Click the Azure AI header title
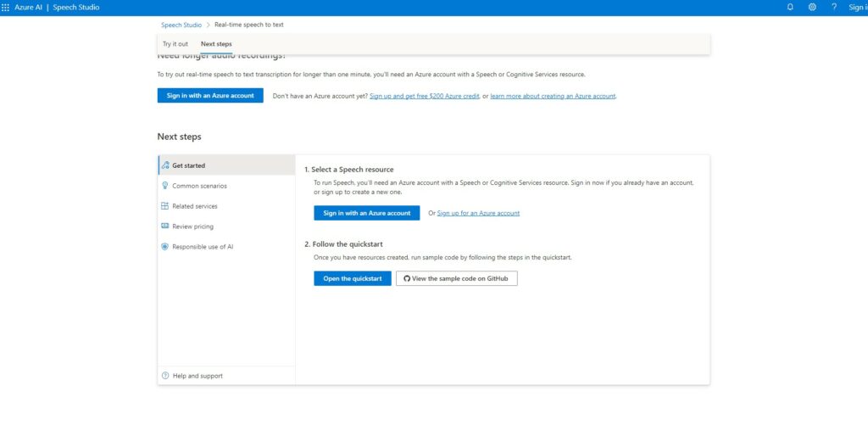Image resolution: width=868 pixels, height=425 pixels. click(28, 7)
